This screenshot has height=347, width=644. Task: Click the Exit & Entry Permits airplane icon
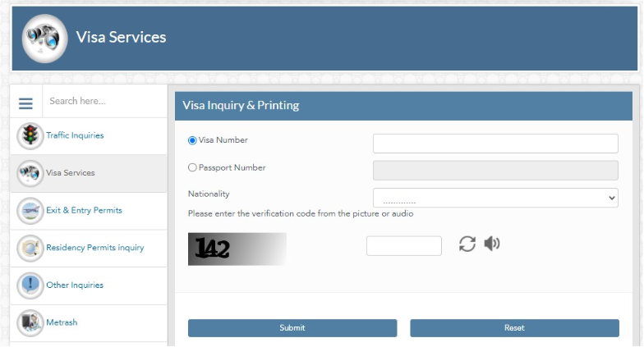tap(30, 211)
